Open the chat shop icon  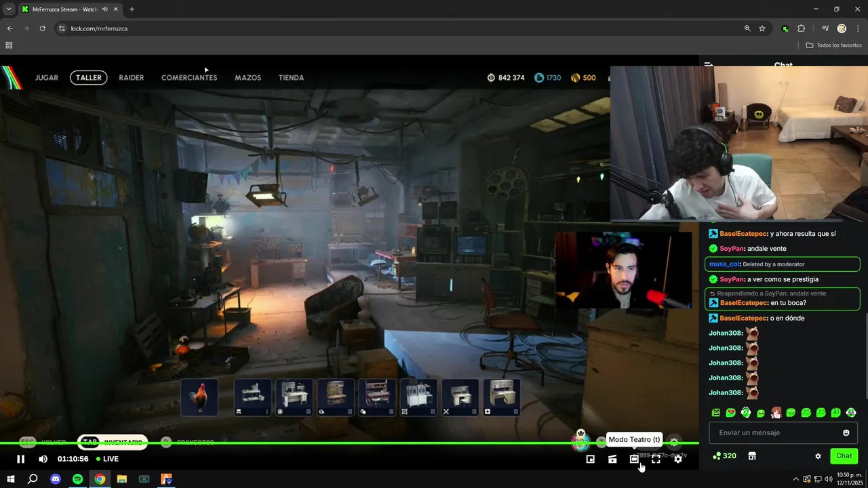[752, 456]
